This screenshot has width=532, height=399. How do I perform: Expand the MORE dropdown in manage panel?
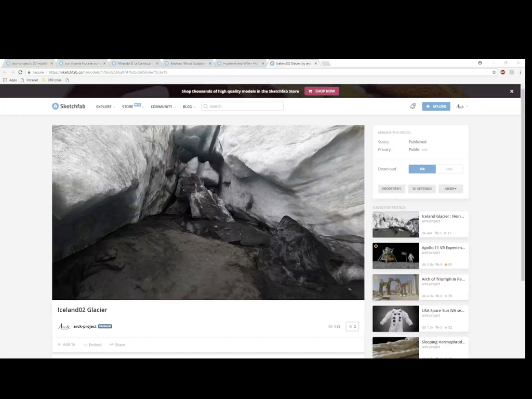point(450,189)
